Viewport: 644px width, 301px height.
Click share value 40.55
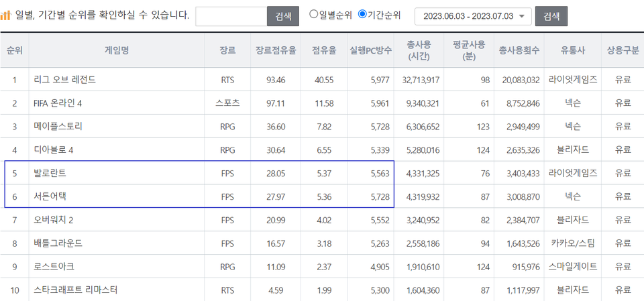click(x=324, y=80)
